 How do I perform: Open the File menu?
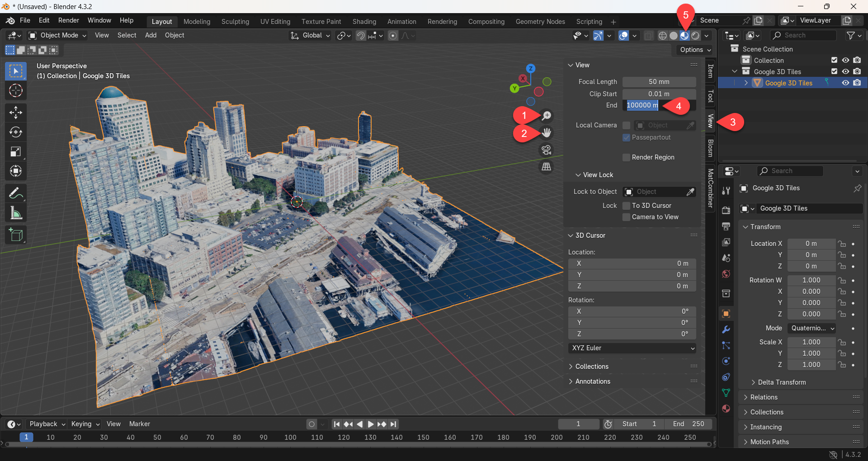tap(25, 20)
